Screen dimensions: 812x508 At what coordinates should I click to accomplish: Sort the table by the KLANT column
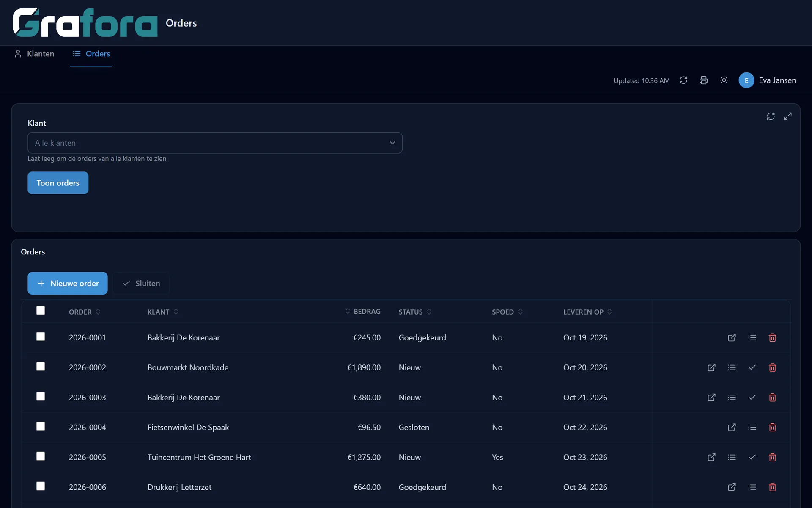[163, 312]
